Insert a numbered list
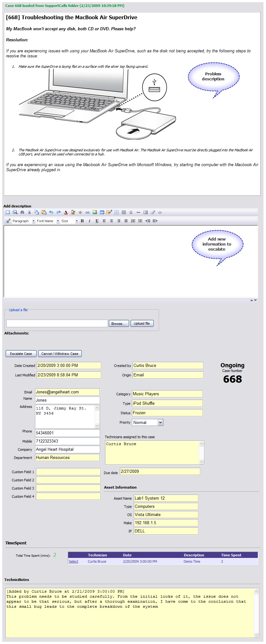 [133, 221]
